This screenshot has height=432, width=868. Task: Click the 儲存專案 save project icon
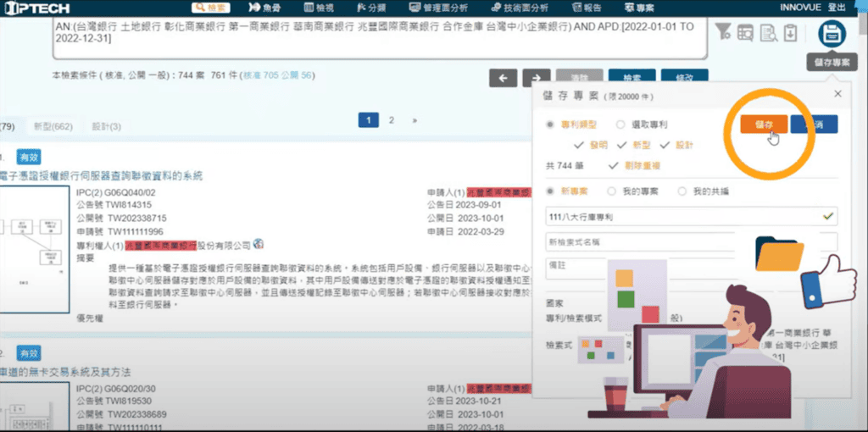coord(832,35)
